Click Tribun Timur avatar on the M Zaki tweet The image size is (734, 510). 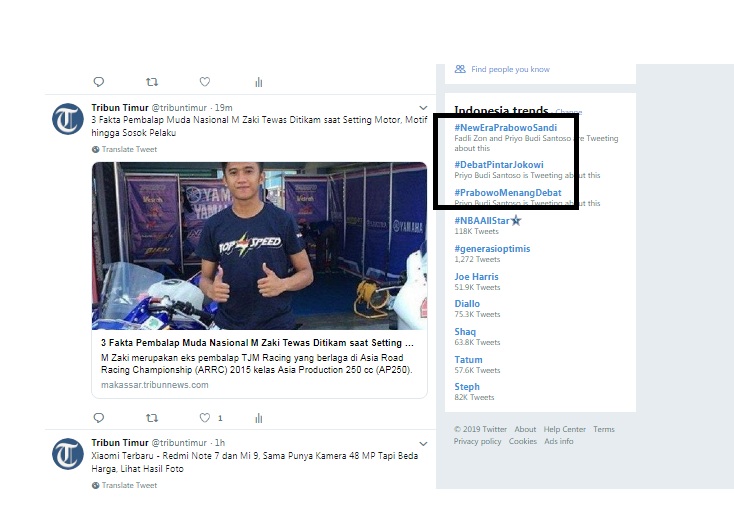click(x=68, y=119)
